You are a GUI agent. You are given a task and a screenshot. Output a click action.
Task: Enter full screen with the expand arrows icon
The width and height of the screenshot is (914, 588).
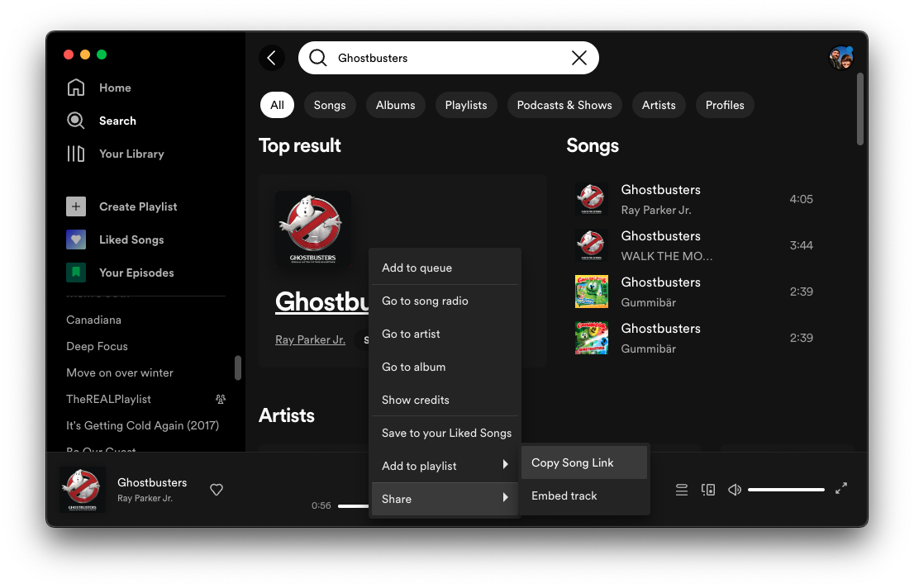[841, 488]
